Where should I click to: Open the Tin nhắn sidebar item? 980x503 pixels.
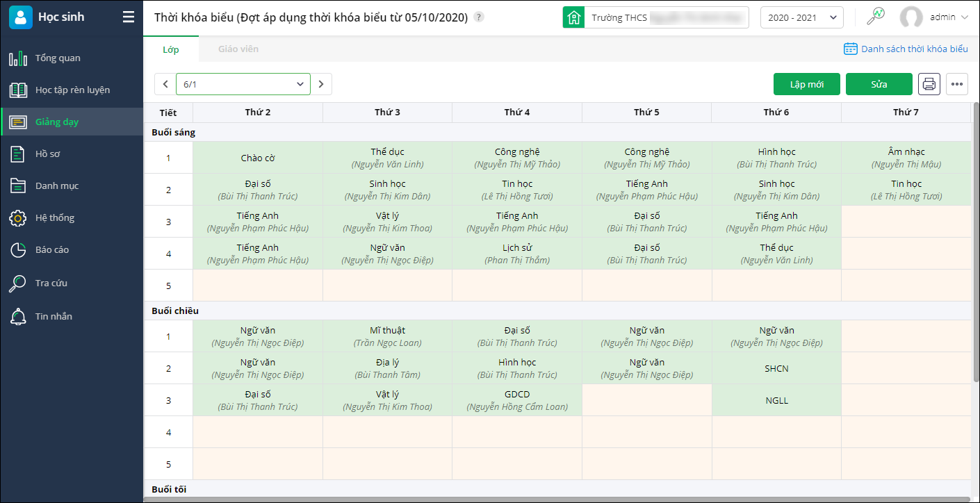72,317
